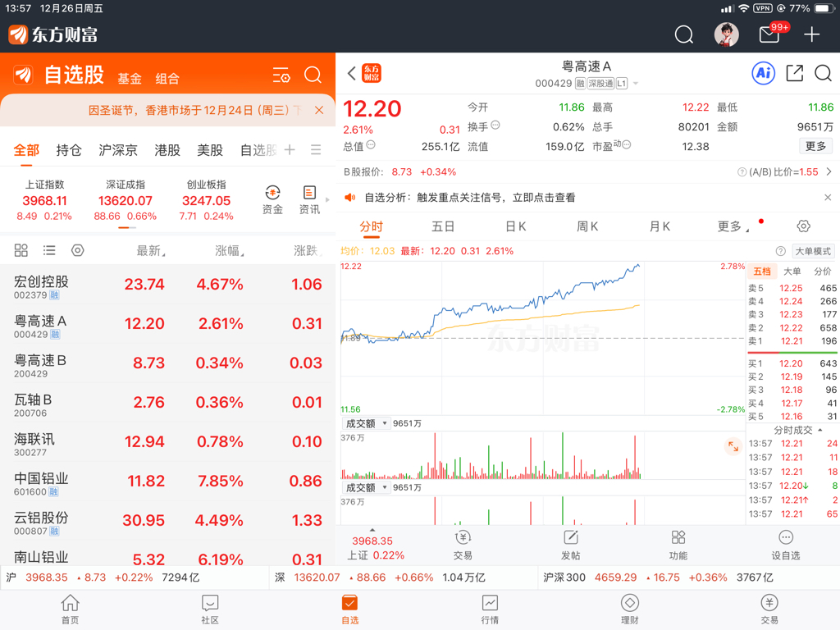Viewport: 840px width, 630px height.
Task: Share 粤高速A page via export icon
Action: (x=794, y=73)
